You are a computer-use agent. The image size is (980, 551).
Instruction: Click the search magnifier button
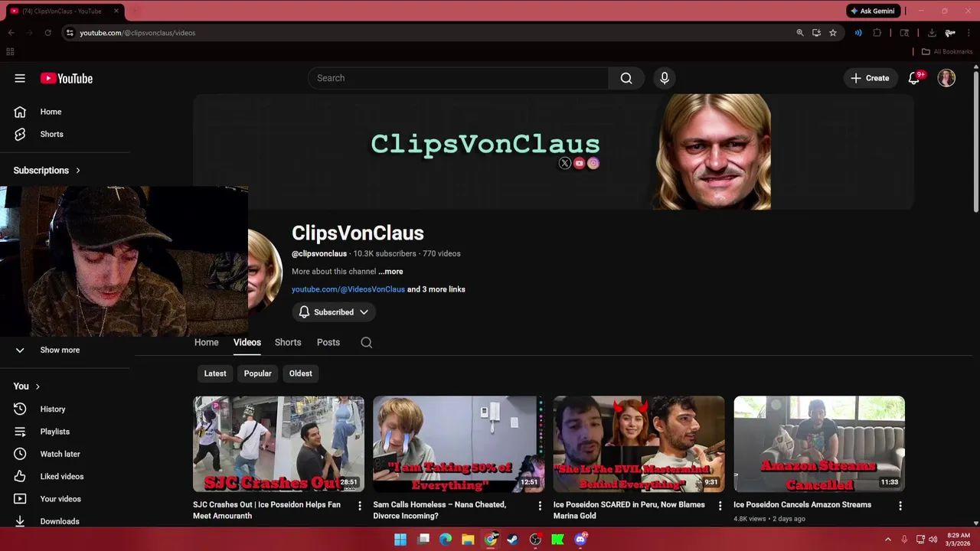(626, 78)
